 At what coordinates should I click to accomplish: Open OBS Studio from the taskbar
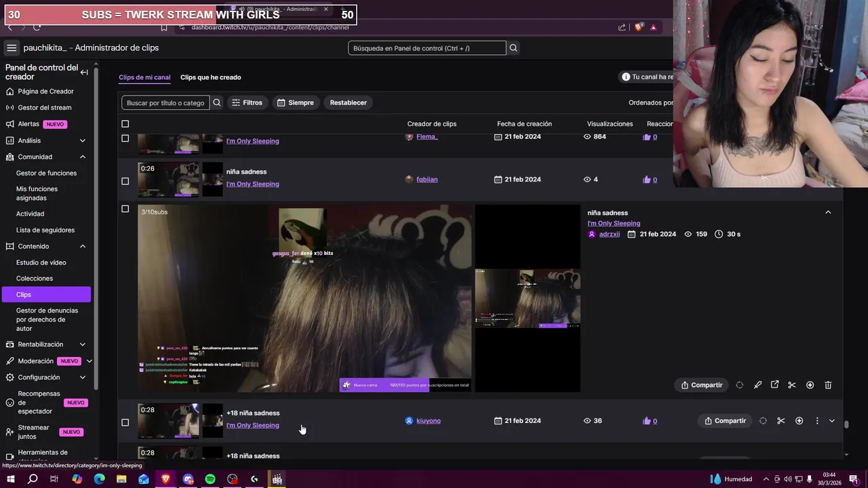point(233,479)
